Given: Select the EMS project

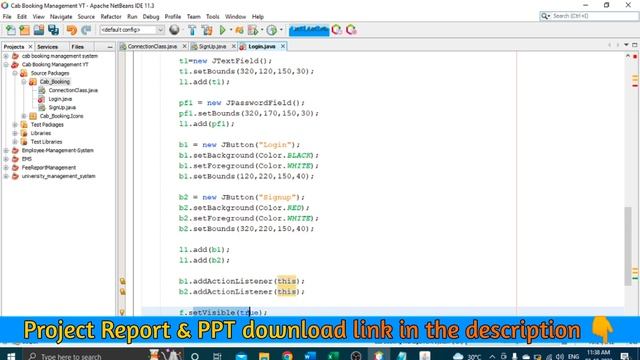Looking at the screenshot, I should coord(27,159).
